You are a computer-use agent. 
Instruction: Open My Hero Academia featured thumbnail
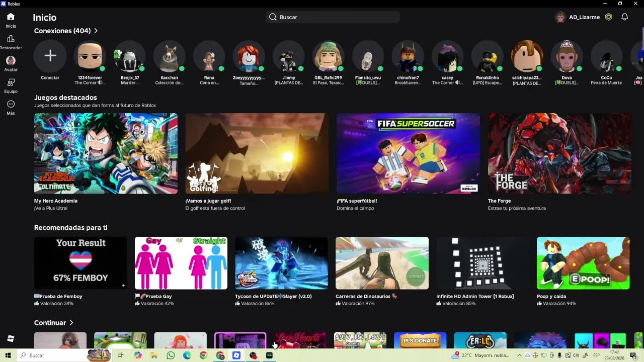(x=106, y=153)
